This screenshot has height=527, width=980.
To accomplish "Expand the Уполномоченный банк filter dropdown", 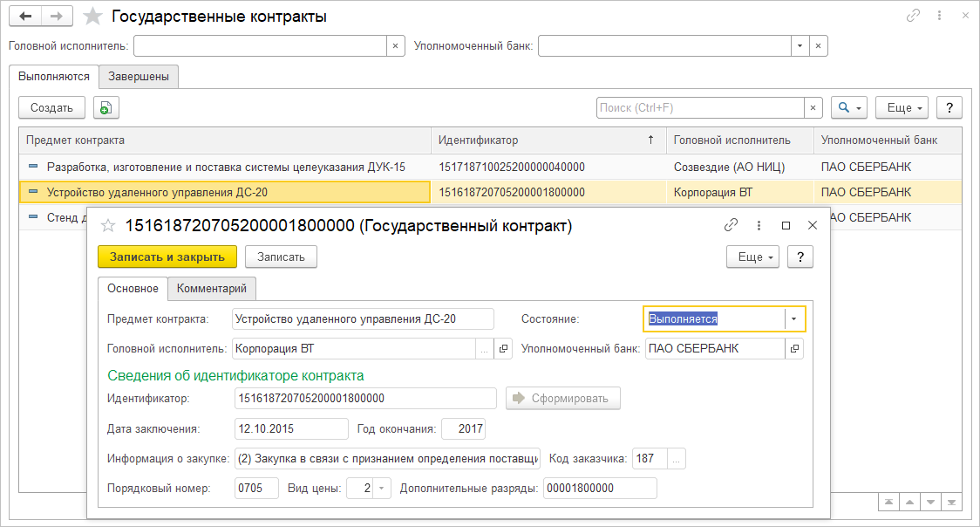I will (x=800, y=45).
